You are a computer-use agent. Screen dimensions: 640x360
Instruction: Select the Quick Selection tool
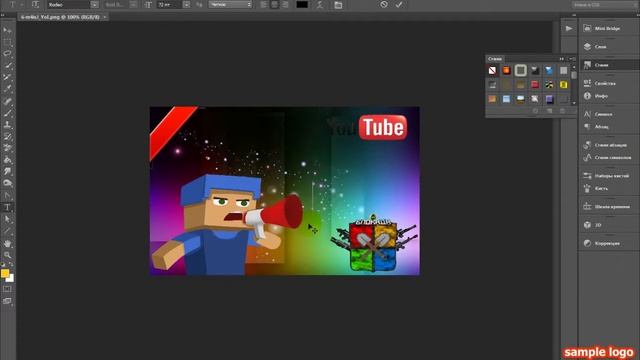coord(7,65)
